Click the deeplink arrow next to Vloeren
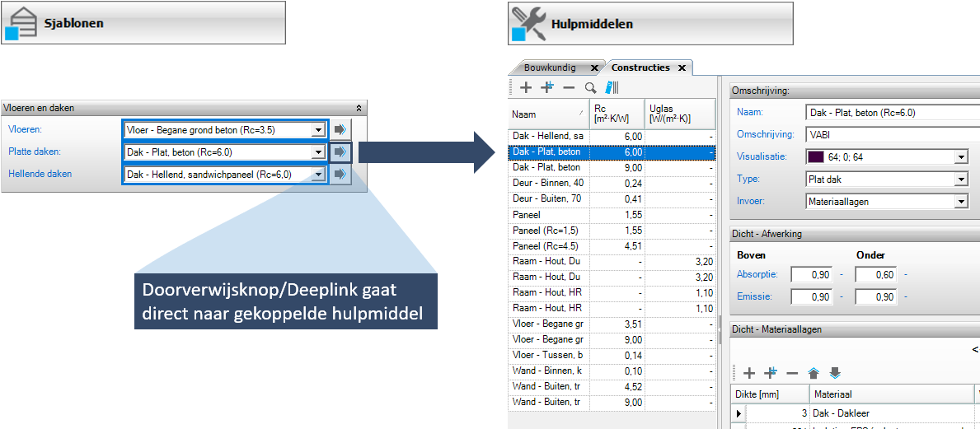 [x=340, y=130]
